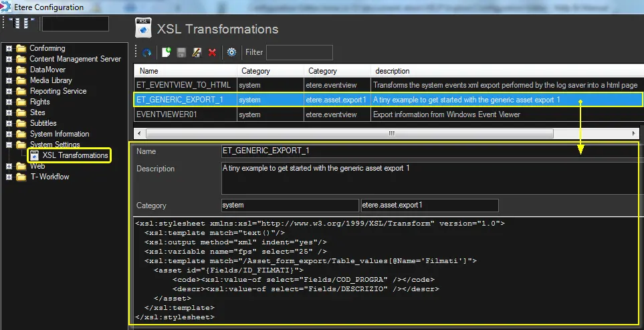Screen dimensions: 644x330
Task: Open the gear settings icon in toolbar
Action: [231, 52]
